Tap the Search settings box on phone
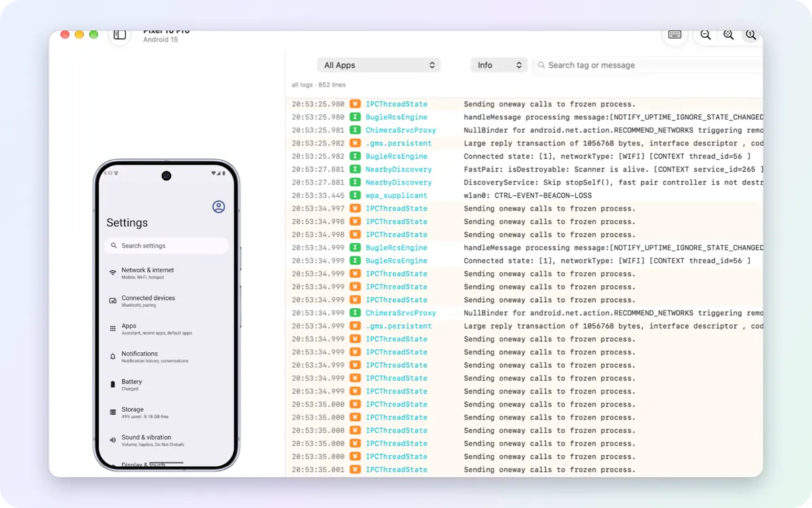The height and width of the screenshot is (508, 812). coord(166,246)
